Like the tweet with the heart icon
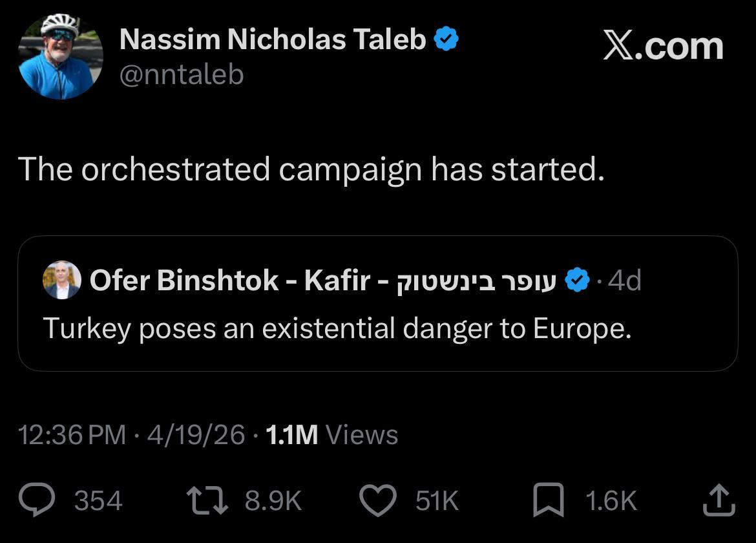756x543 pixels. coord(377,501)
